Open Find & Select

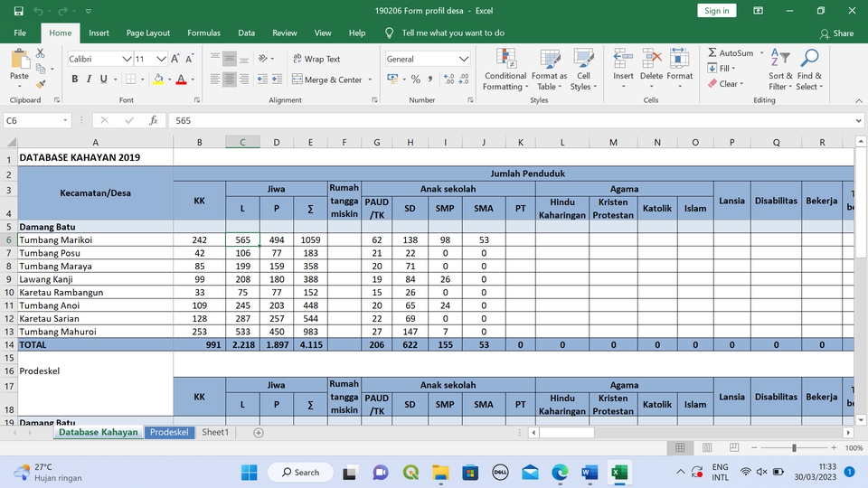[809, 70]
